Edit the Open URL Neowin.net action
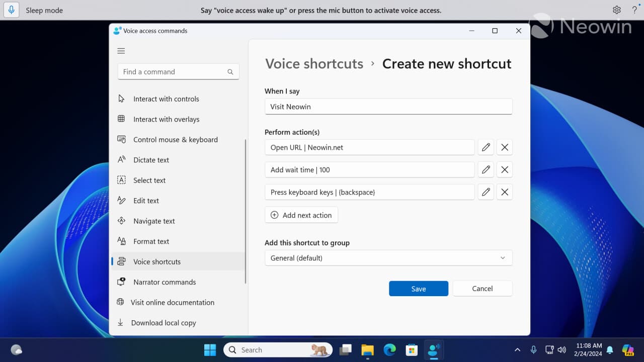 [486, 147]
